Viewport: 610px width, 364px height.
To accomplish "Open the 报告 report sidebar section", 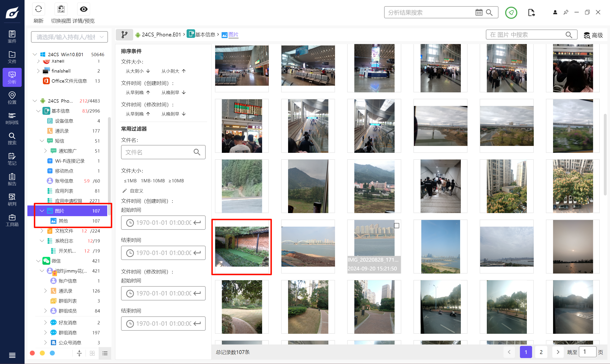I will (12, 179).
